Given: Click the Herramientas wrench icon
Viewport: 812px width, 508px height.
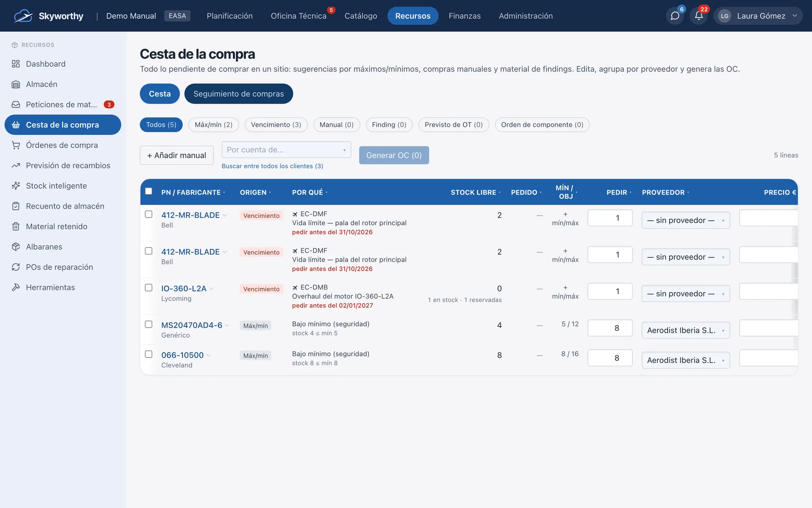Looking at the screenshot, I should pos(16,287).
